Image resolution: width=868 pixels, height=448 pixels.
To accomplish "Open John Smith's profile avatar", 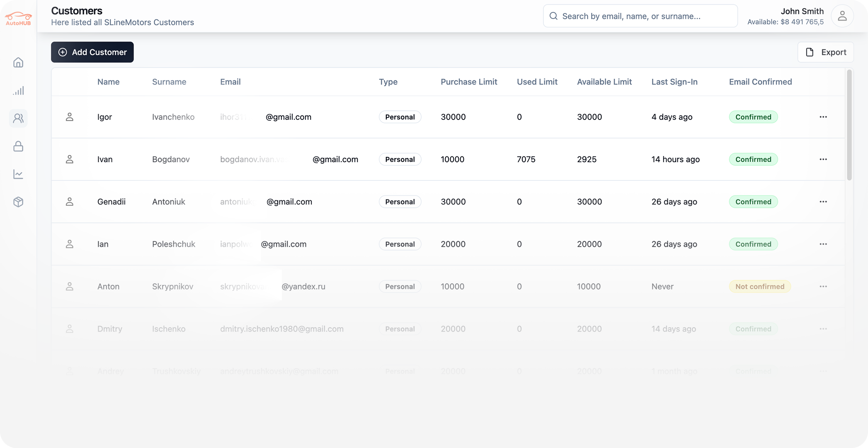I will 842,16.
